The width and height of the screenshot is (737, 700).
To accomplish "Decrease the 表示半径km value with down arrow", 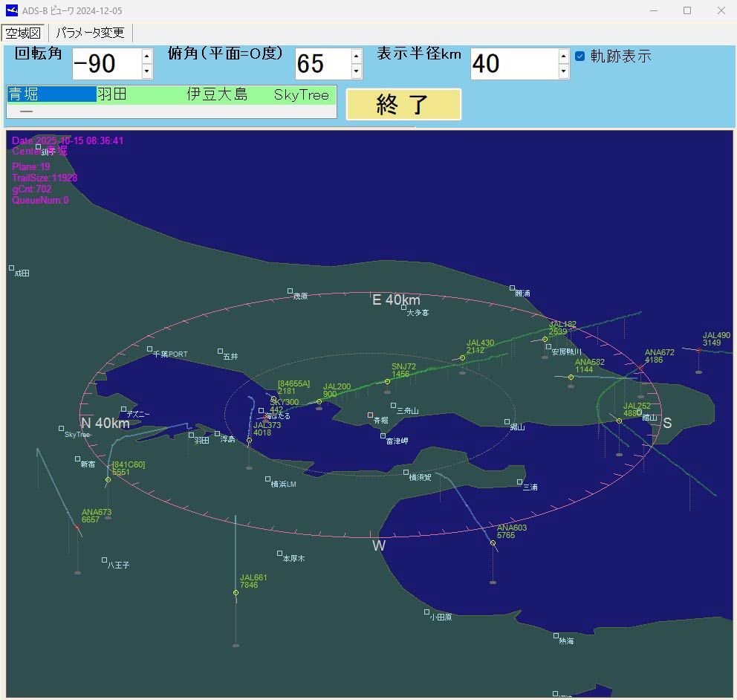I will click(563, 71).
